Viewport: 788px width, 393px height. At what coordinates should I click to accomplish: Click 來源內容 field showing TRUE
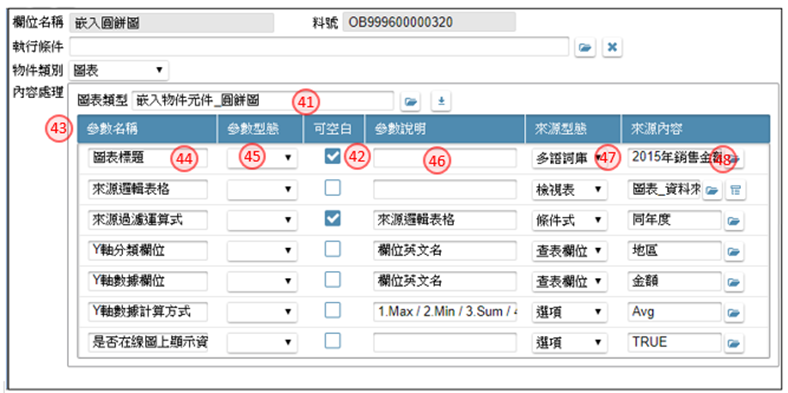[x=674, y=342]
